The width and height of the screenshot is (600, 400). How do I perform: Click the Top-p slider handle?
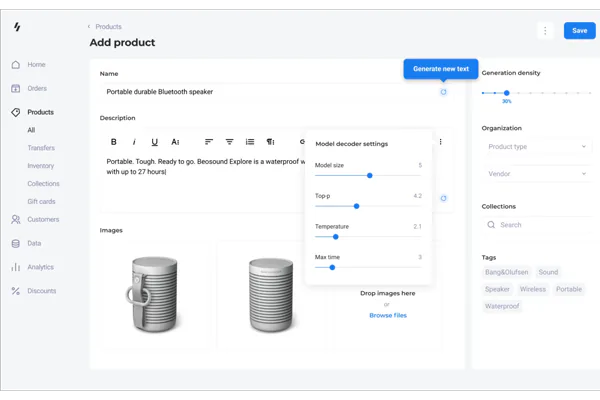pos(357,206)
